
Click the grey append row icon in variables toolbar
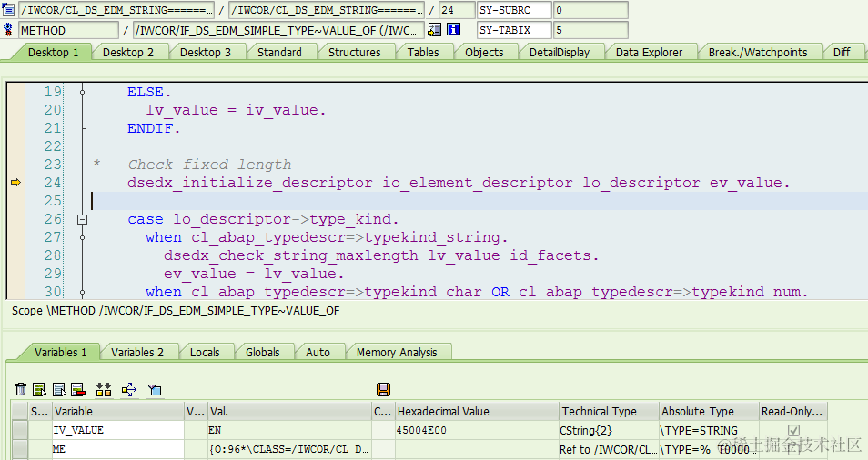tap(59, 389)
